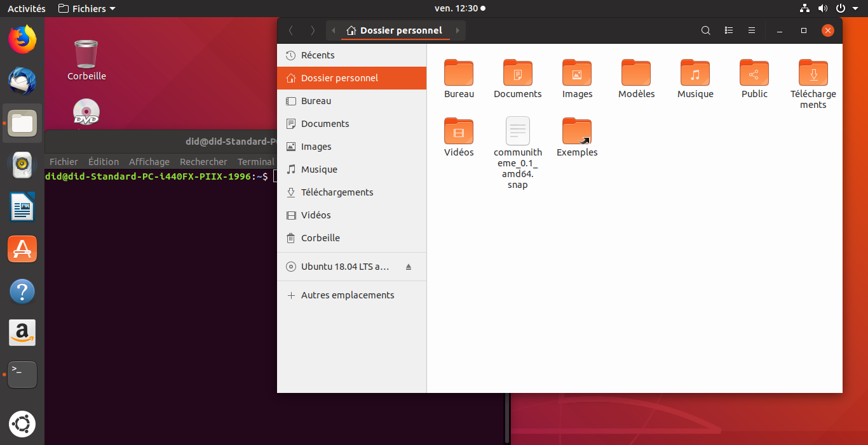Open the clock and calendar panel
Viewport: 868px width, 445px height.
(460, 8)
